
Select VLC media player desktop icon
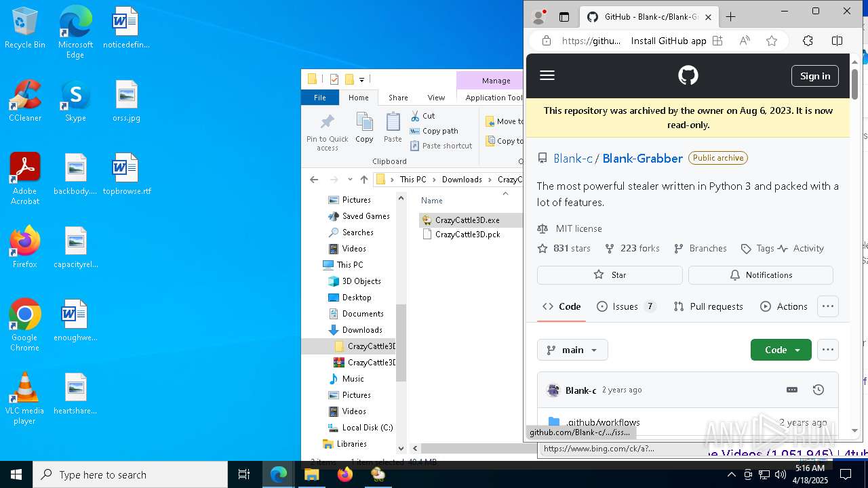[x=25, y=399]
